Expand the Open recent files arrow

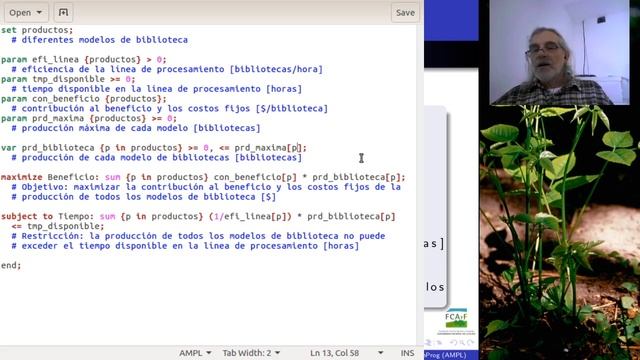[40, 13]
